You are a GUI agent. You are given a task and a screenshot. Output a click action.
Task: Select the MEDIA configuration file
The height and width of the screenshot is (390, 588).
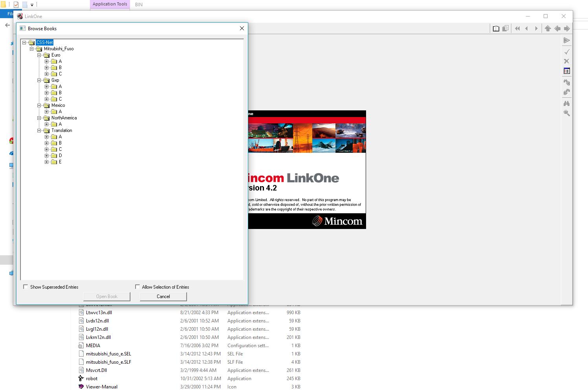(x=93, y=346)
